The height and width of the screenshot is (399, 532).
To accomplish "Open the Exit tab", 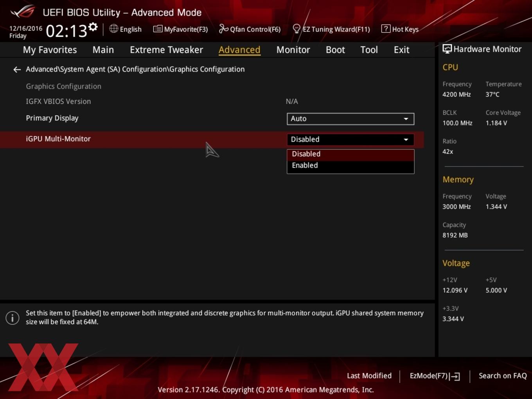I will pyautogui.click(x=402, y=50).
